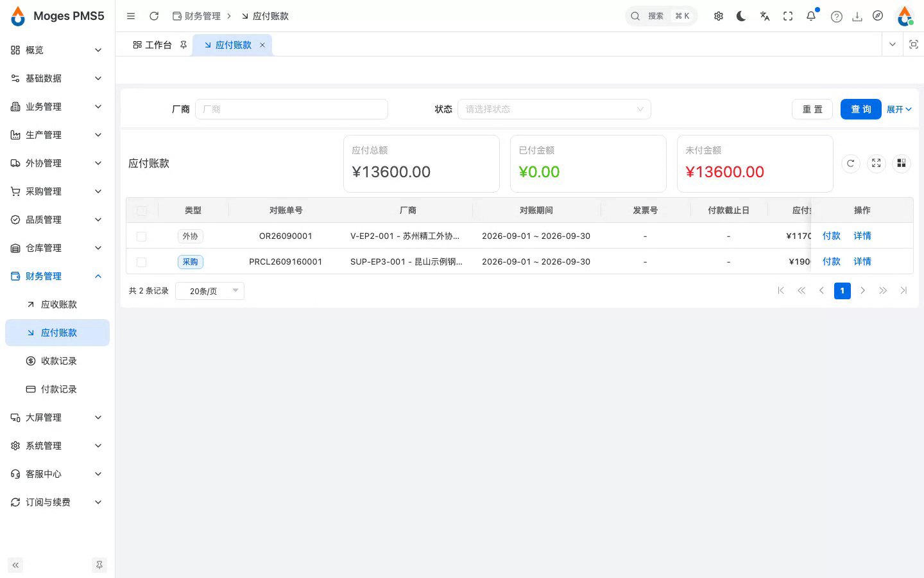Screen dimensions: 924x578
Task: Check the row PRCL2609160001 checkbox
Action: pos(142,262)
